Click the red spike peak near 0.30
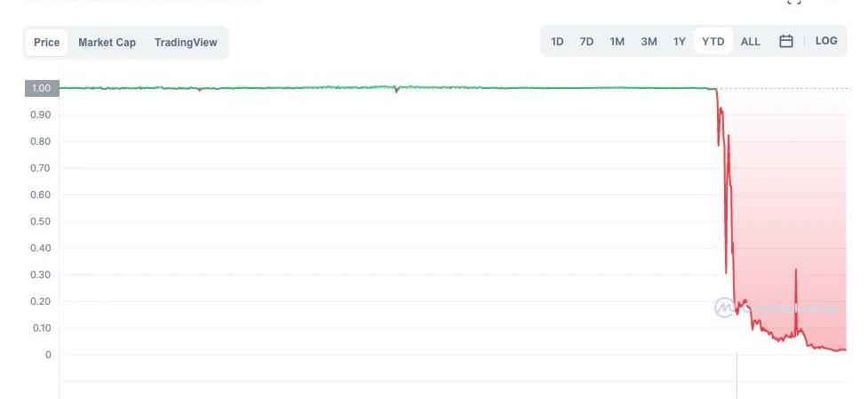 (796, 270)
